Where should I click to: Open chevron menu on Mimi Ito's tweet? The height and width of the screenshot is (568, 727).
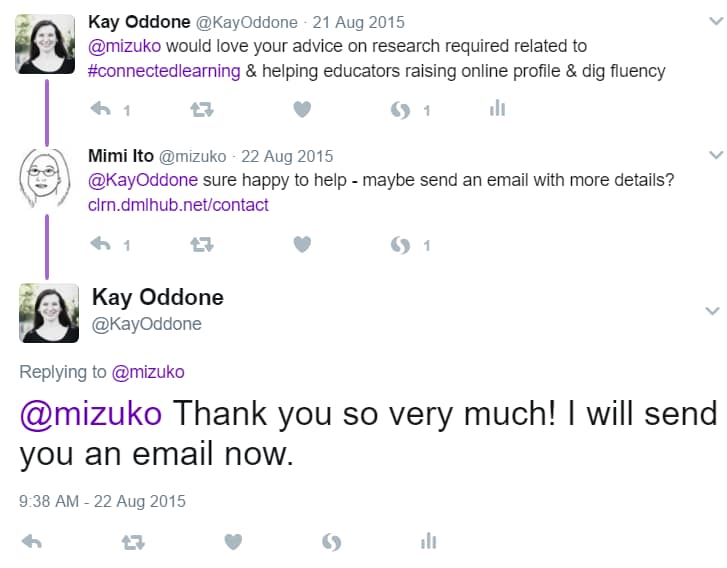point(716,155)
